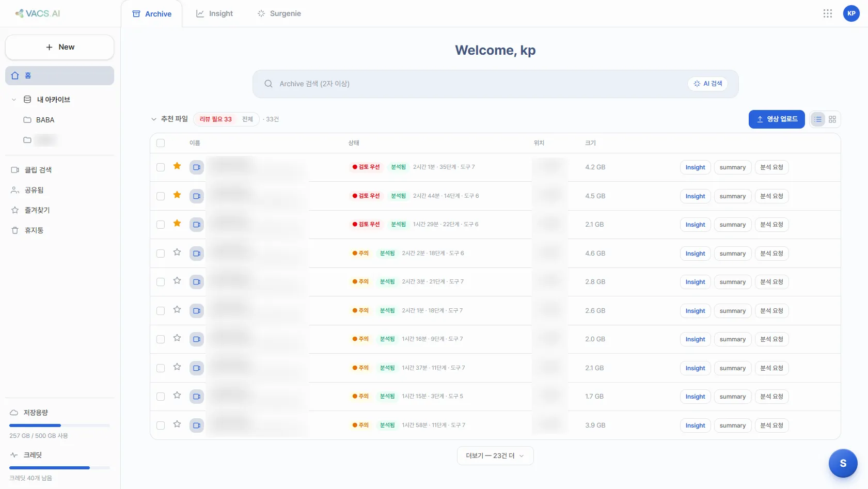Open 공유됨 shared section
The image size is (868, 489).
click(59, 190)
